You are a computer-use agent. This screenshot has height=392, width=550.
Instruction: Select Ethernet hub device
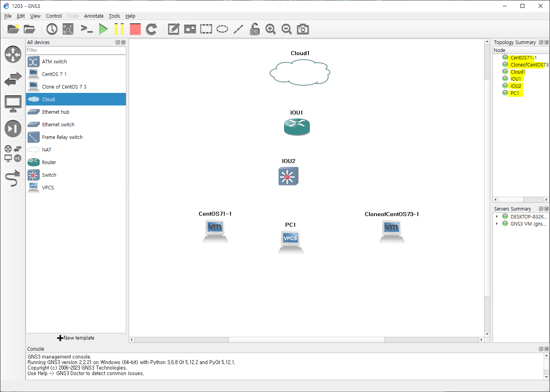[x=76, y=112]
